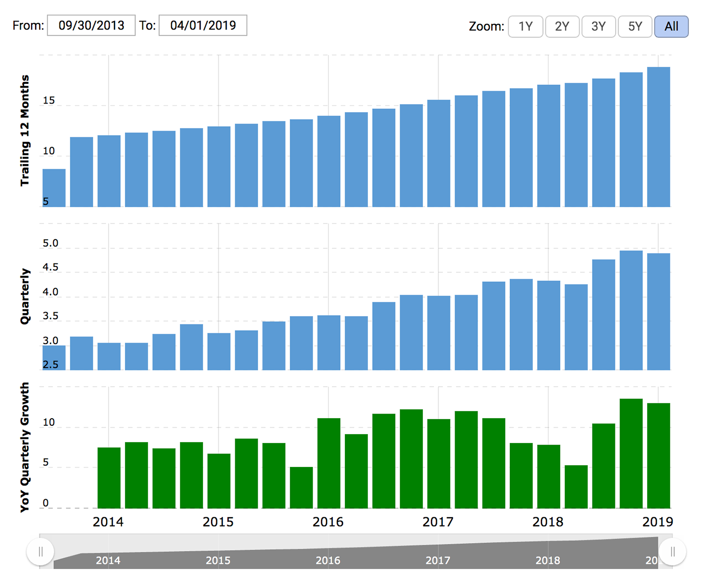This screenshot has height=588, width=703.
Task: Click the 4.5 tick on Quarterly chart
Action: [51, 267]
